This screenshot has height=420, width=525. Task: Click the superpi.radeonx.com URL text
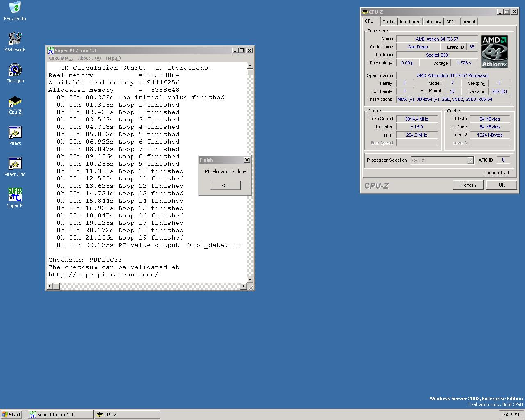(103, 274)
